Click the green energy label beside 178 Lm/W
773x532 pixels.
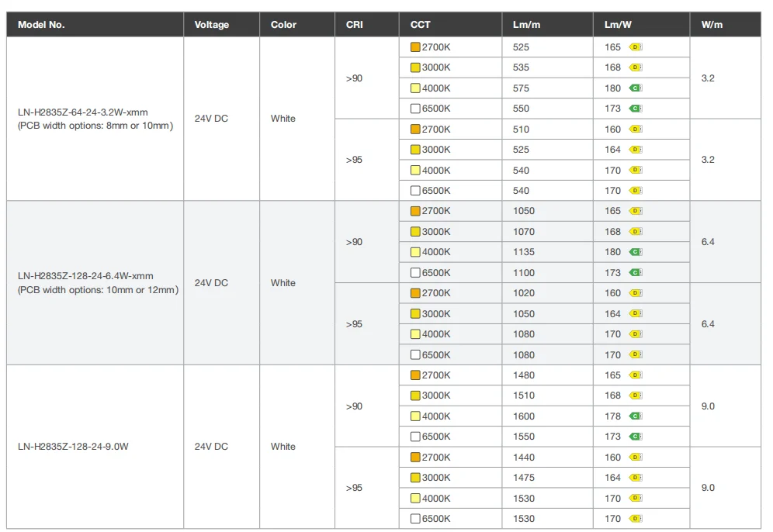point(635,416)
